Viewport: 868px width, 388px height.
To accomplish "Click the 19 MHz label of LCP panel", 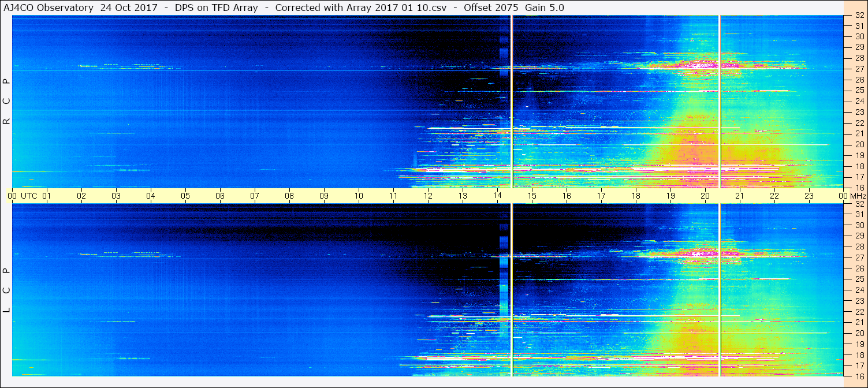I will [x=859, y=344].
